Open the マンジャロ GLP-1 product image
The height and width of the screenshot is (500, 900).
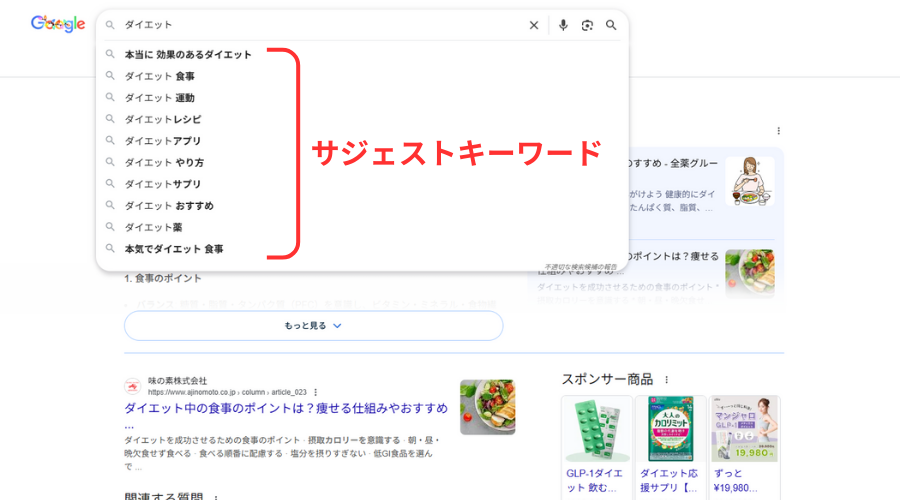(744, 429)
